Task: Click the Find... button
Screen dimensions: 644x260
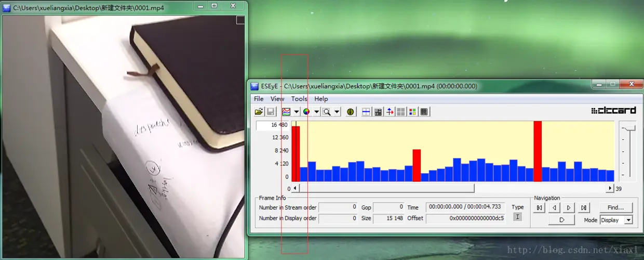Action: pos(616,207)
